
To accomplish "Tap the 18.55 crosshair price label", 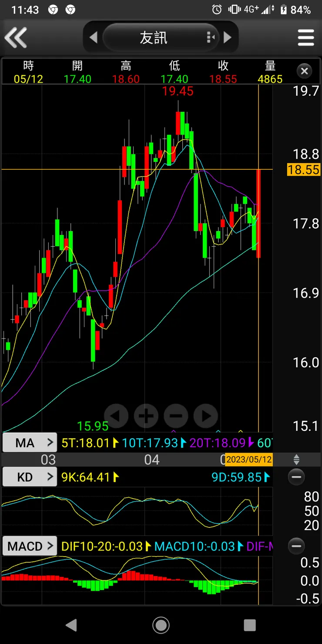I will [x=304, y=169].
